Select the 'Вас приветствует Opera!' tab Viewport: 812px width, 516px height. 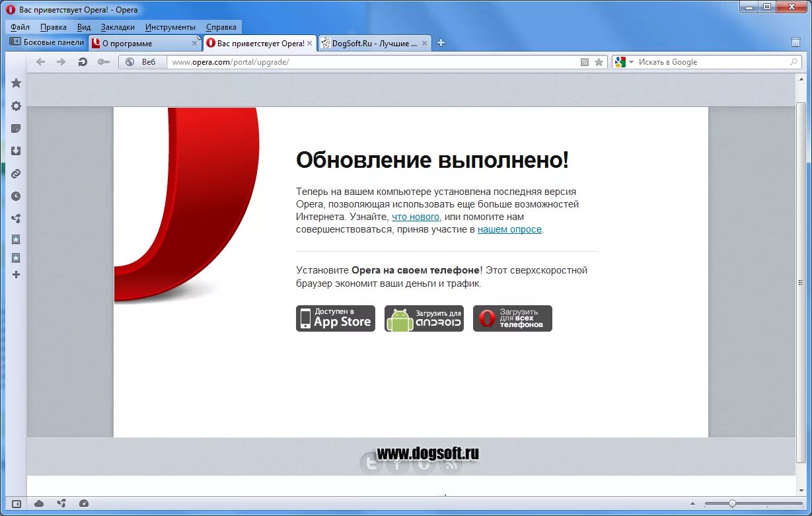(260, 44)
